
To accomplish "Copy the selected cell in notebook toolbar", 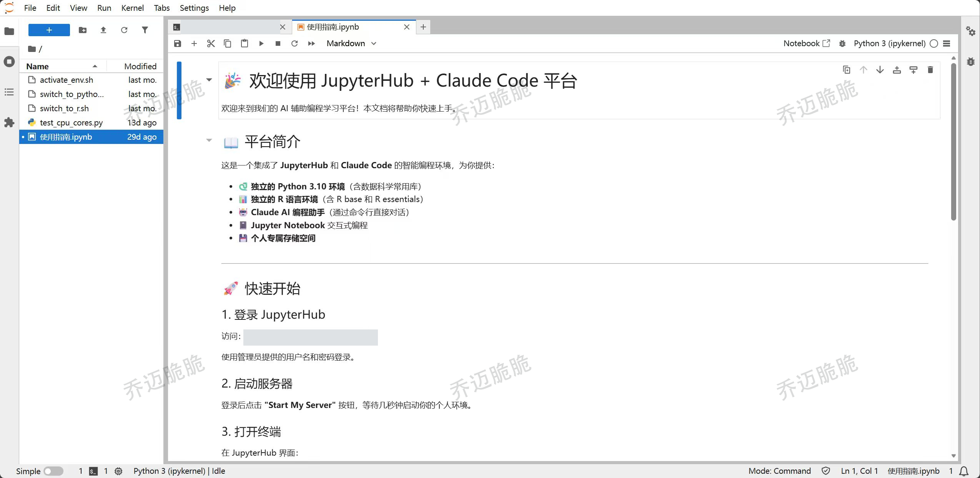I will [x=228, y=43].
